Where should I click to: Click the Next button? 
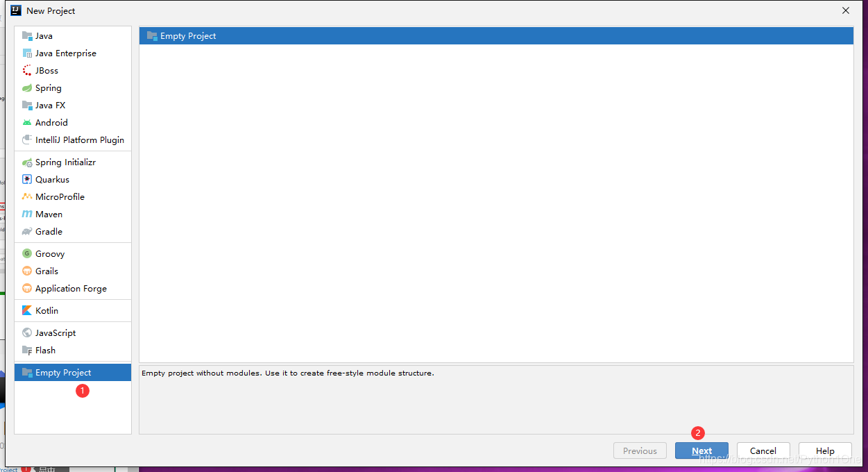[x=701, y=450]
